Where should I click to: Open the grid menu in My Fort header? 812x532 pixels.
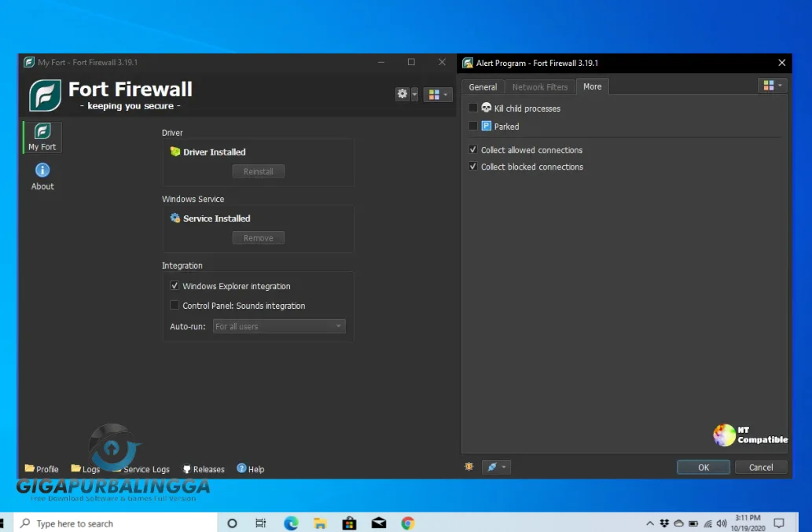(438, 94)
